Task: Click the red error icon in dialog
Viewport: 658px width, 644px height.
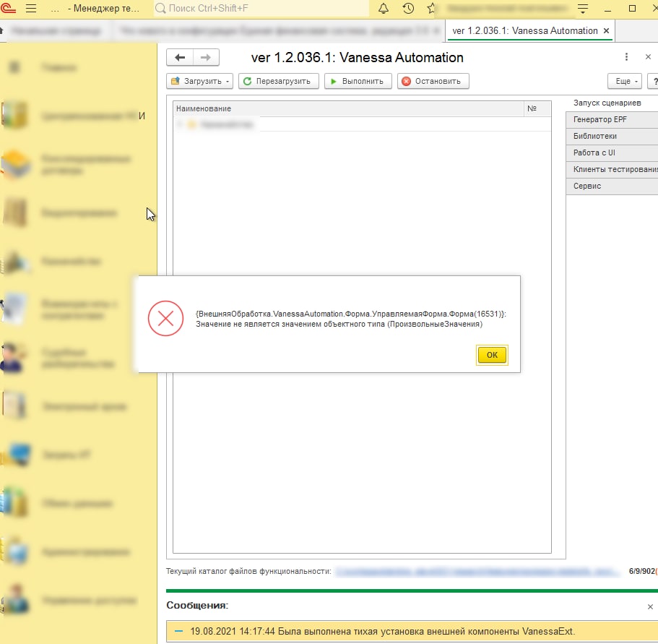Action: (x=165, y=319)
